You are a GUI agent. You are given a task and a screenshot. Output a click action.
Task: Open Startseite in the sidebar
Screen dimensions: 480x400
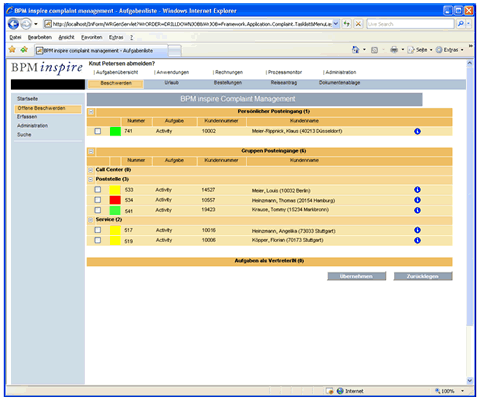pyautogui.click(x=28, y=99)
